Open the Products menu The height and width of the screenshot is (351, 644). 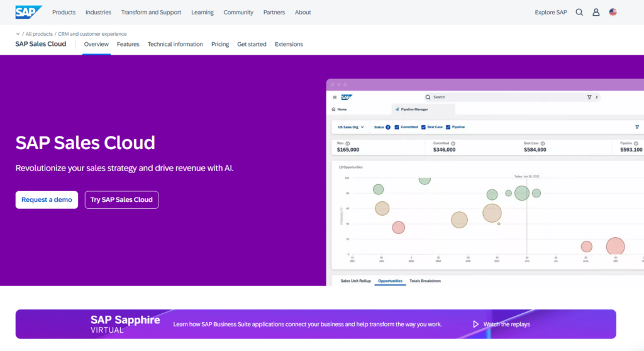coord(64,13)
